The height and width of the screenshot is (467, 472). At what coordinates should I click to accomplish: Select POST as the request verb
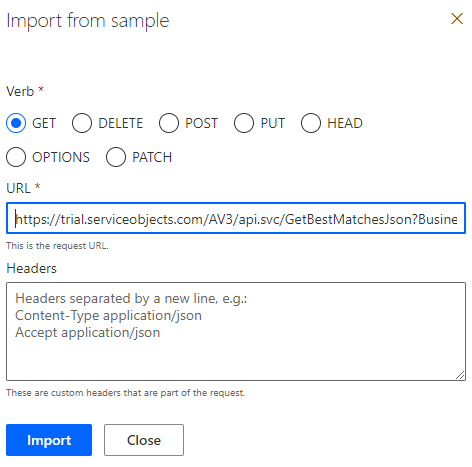[169, 123]
